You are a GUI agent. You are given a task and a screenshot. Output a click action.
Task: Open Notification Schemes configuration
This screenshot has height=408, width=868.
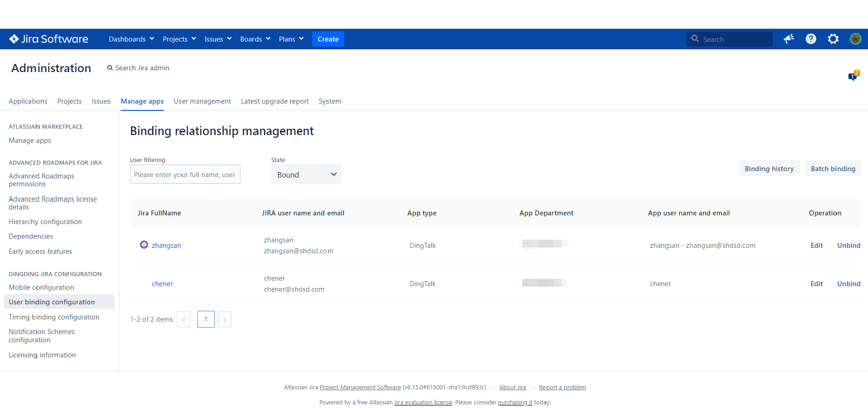(41, 336)
